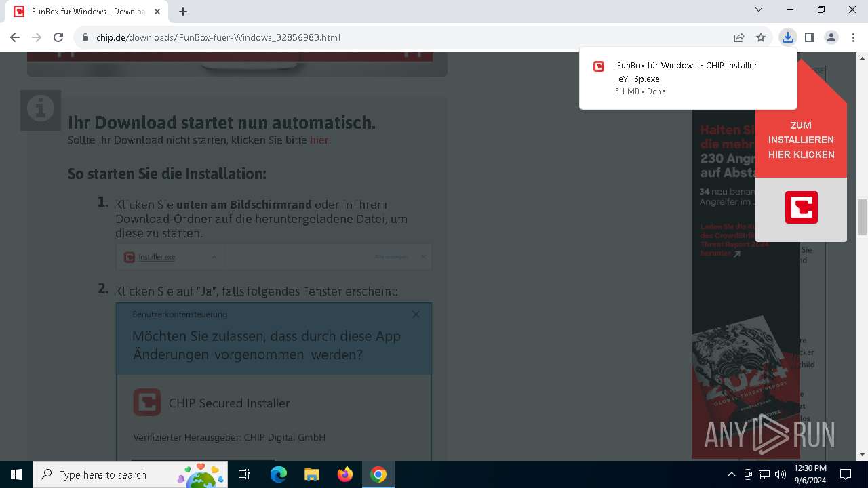Reload the chip.de page

click(x=58, y=37)
